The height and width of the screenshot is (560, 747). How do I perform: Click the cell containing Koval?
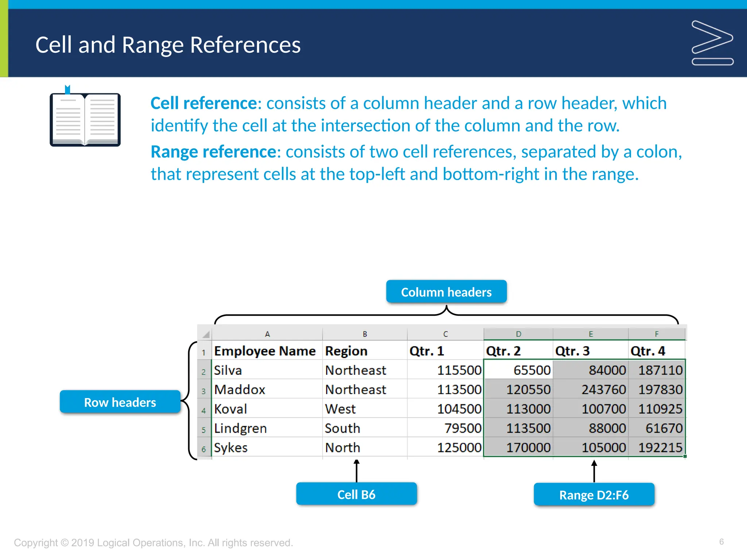267,408
